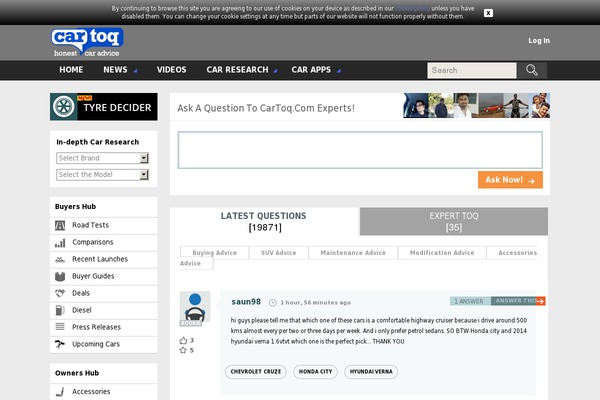Open the Select the Model dropdown

click(x=102, y=175)
